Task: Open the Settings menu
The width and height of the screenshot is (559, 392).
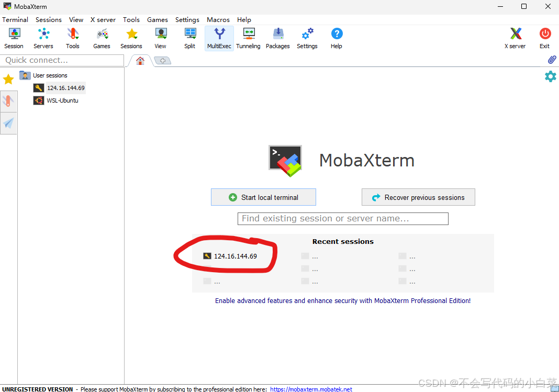Action: [187, 19]
